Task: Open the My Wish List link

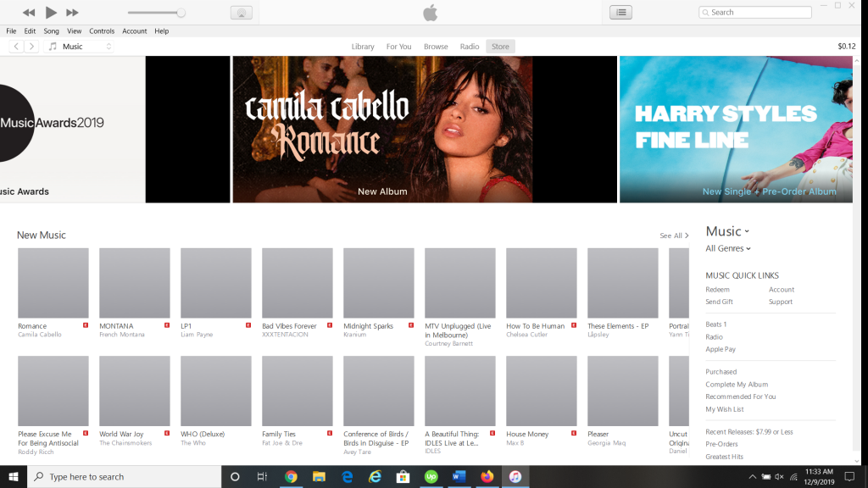Action: 724,409
